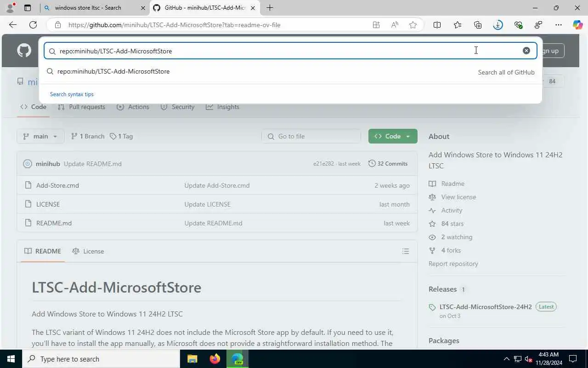Screen dimensions: 588x368
Task: Open the Copilot sidebar icon
Action: point(578,25)
